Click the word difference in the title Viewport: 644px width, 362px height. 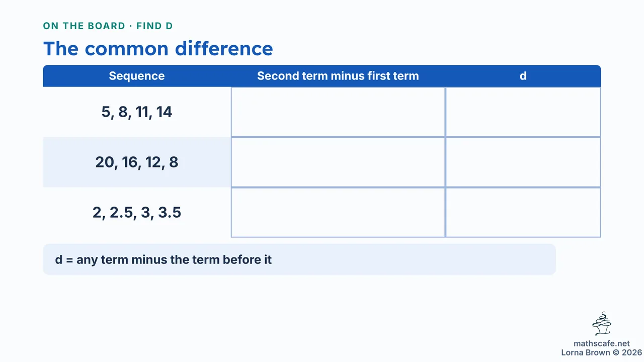pos(224,49)
